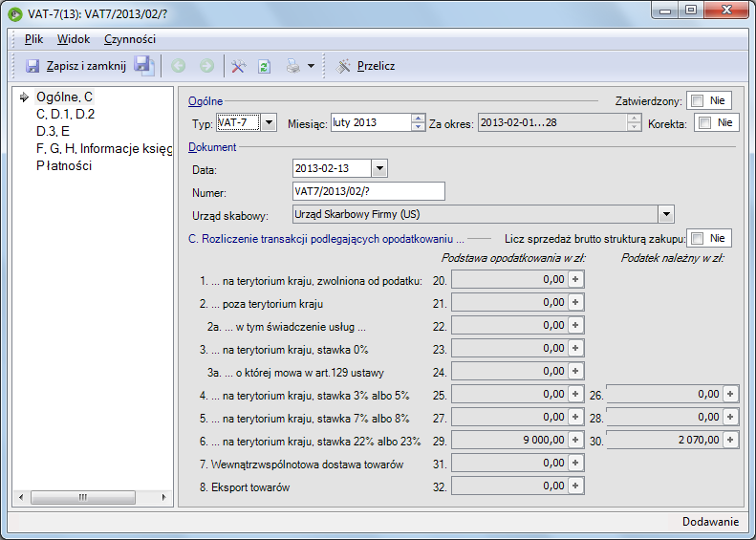Screen dimensions: 756x540
Task: Click the left panel horizontal scrollbar thumb
Action: pos(83,497)
